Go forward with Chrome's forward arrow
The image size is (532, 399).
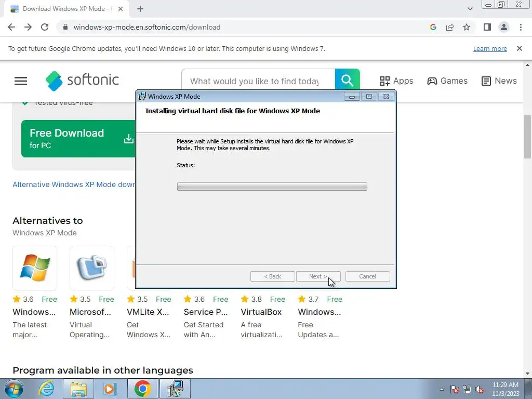coord(28,27)
